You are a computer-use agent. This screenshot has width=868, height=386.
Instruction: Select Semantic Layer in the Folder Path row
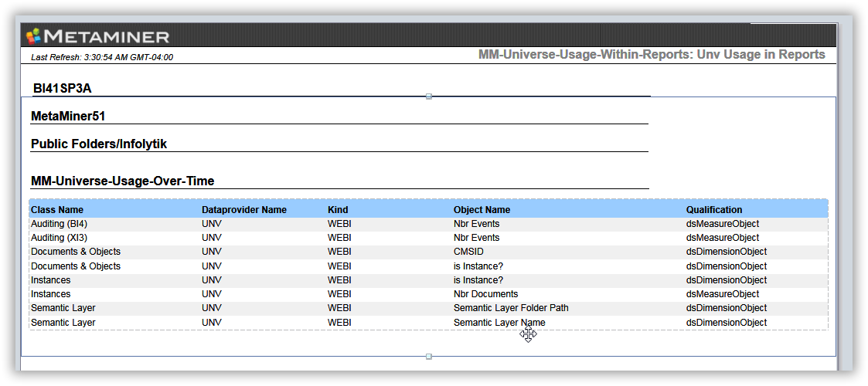(x=63, y=308)
